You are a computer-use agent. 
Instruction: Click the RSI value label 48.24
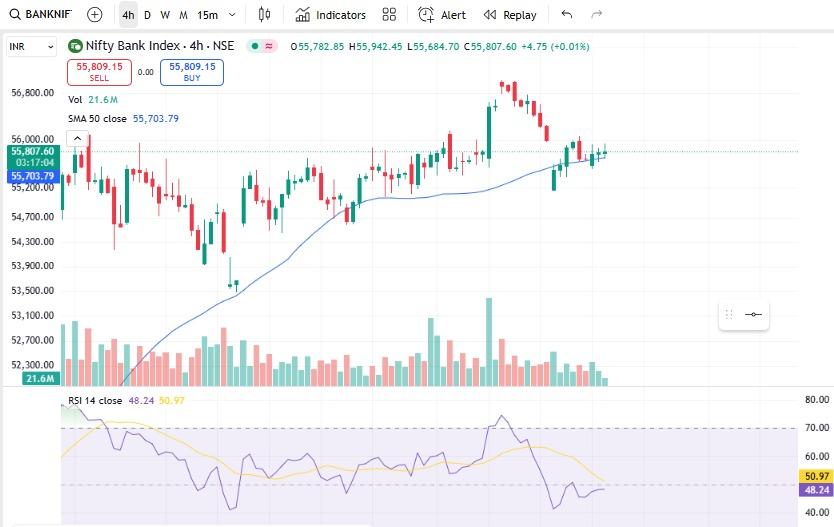point(816,490)
